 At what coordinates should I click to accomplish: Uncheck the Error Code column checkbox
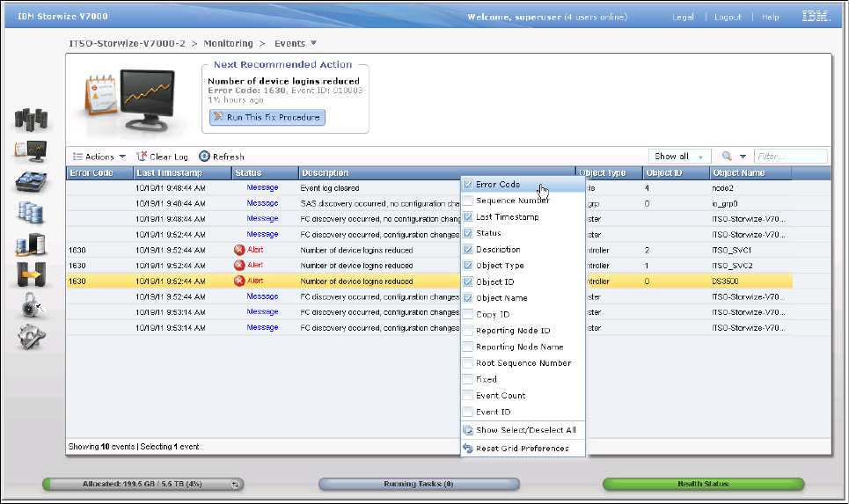(468, 185)
